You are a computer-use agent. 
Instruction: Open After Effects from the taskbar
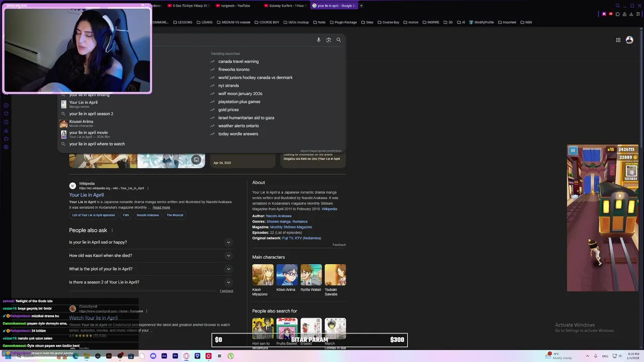(x=164, y=356)
